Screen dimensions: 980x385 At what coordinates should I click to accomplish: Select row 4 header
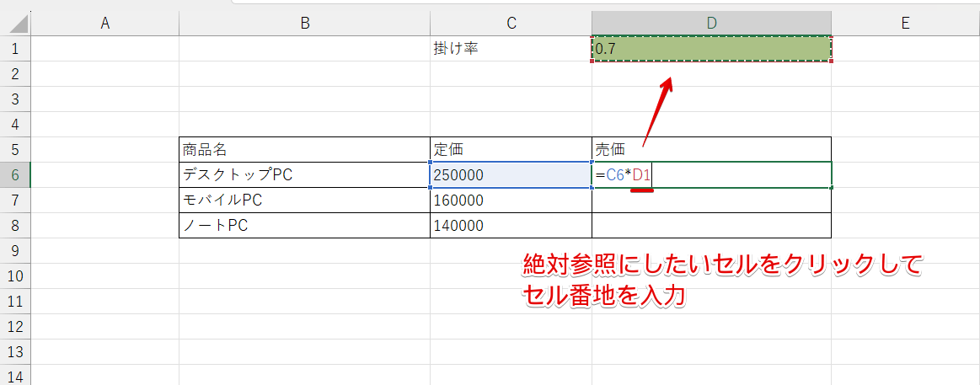(x=16, y=125)
